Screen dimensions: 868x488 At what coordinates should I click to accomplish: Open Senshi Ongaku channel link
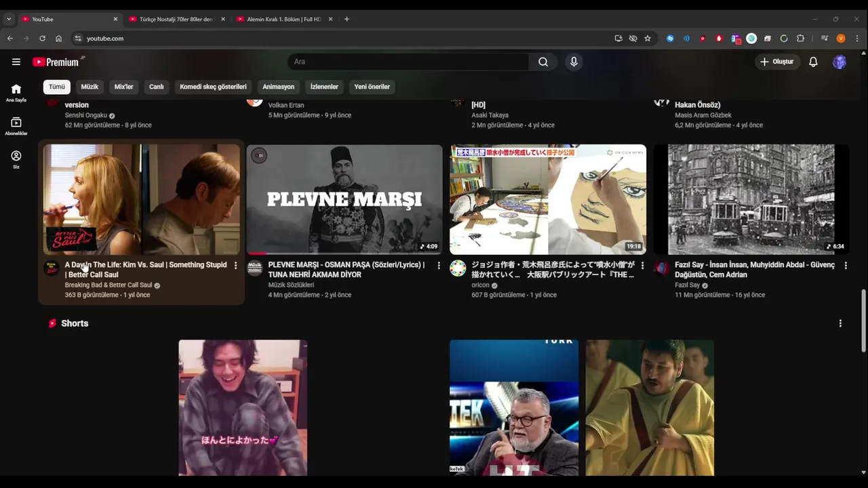click(x=86, y=115)
